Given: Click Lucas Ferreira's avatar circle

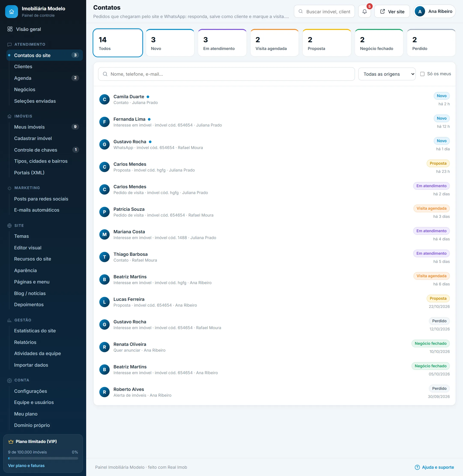Looking at the screenshot, I should pos(105,302).
